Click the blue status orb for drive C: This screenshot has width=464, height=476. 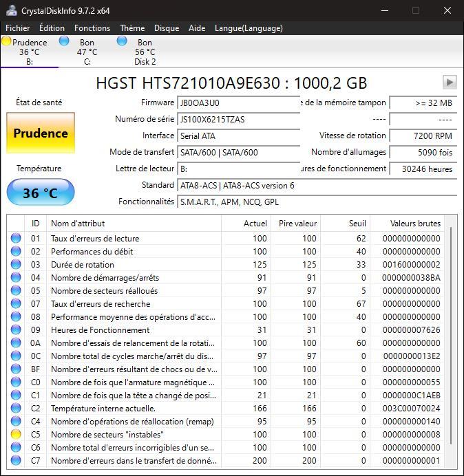[x=64, y=41]
